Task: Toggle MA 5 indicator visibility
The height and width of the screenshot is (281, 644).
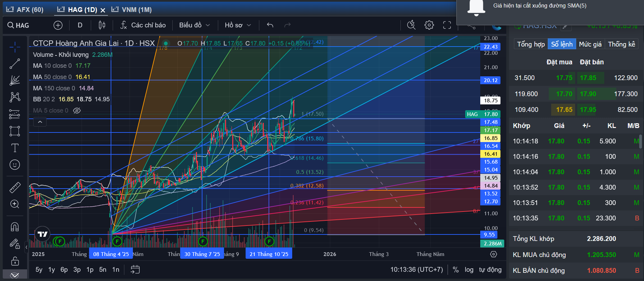Action: [77, 111]
